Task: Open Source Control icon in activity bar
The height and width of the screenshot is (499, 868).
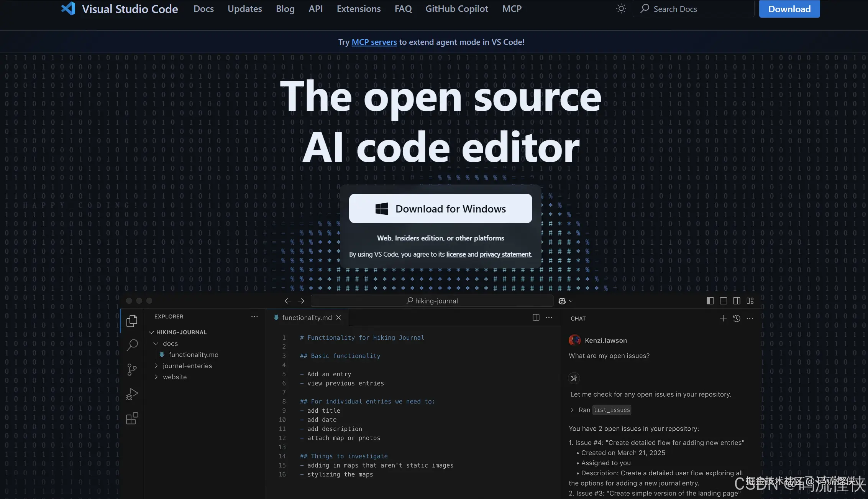Action: click(132, 369)
